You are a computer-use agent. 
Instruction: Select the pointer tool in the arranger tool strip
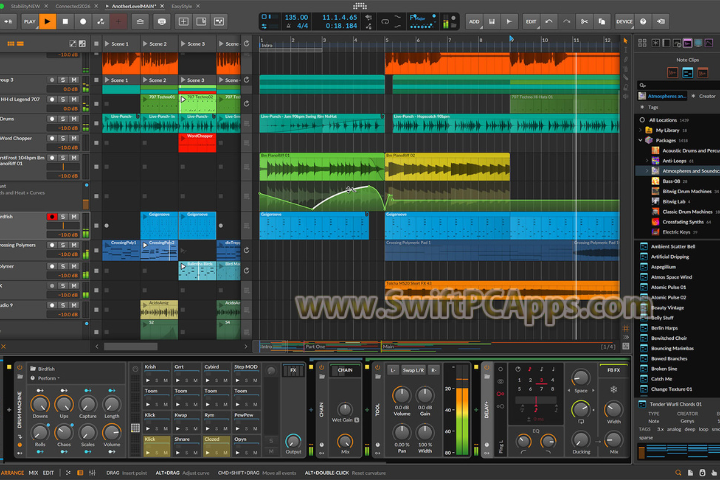click(x=625, y=41)
